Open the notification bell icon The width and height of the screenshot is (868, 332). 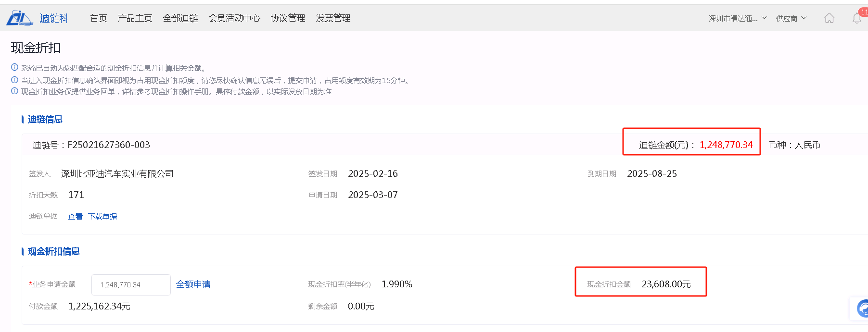[857, 19]
